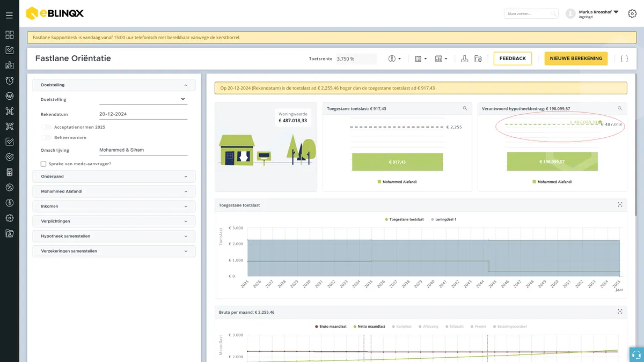Click the add-to-folder icon in toolbar
The image size is (644, 362).
[x=478, y=58]
